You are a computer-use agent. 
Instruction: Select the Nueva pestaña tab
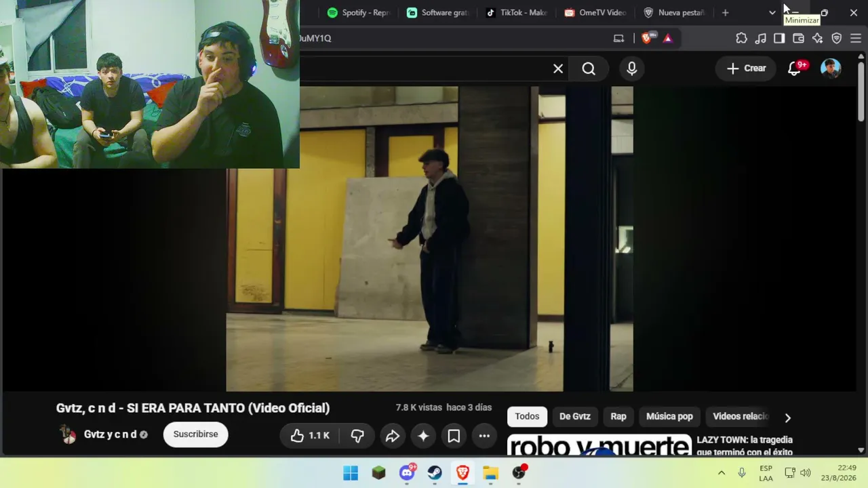click(675, 13)
